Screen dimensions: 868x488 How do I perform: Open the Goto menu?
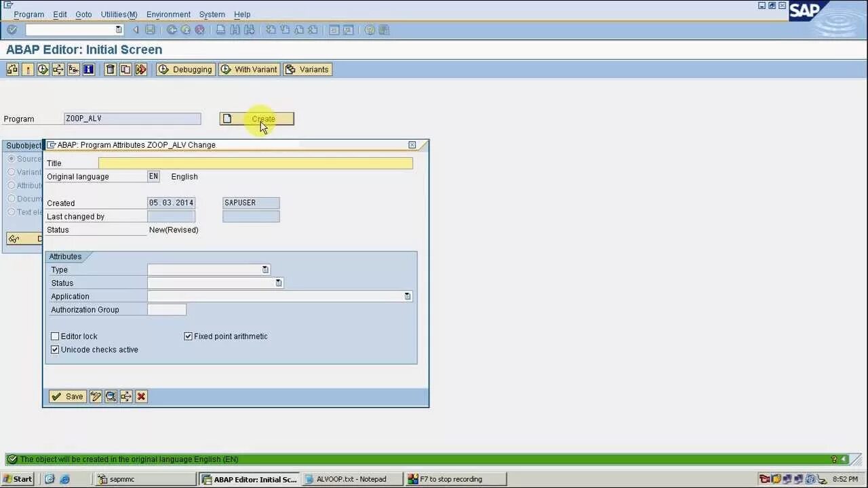(x=83, y=14)
